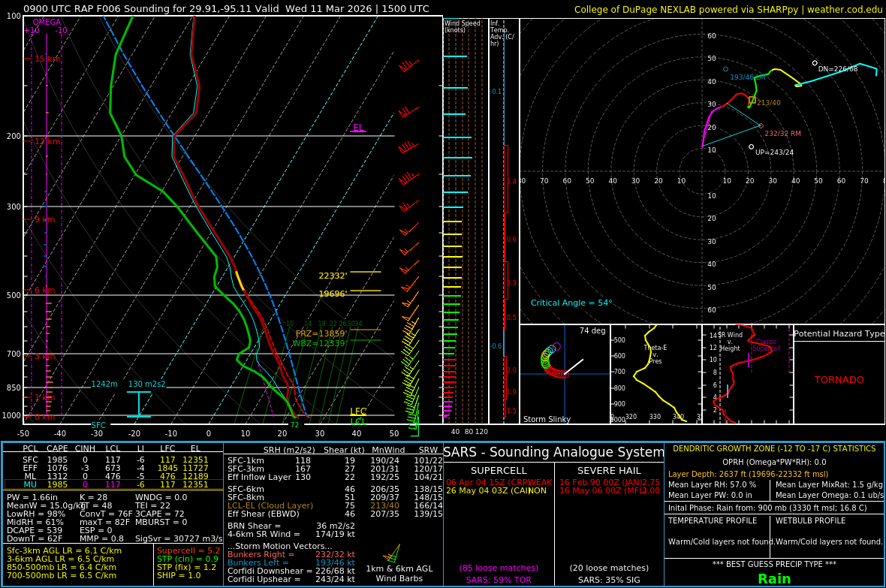The width and height of the screenshot is (886, 588).
Task: Click the 'ConvT = 76F' value
Action: (x=106, y=514)
